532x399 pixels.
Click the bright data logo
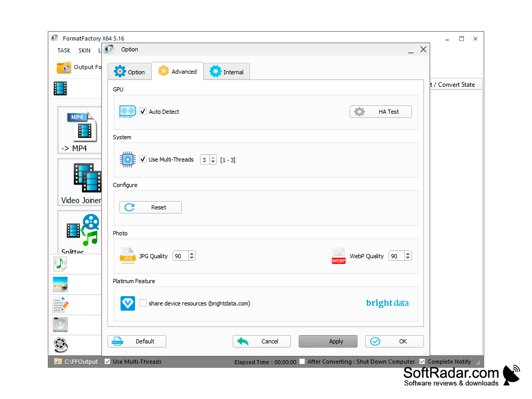387,303
